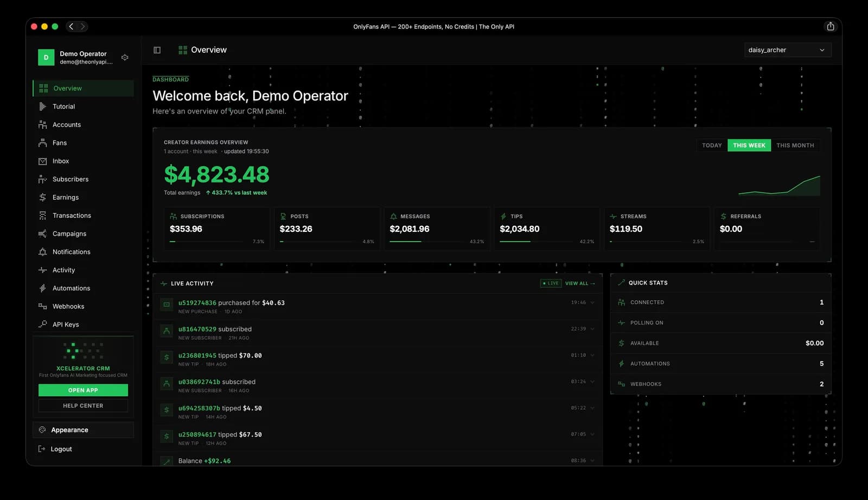Click View All live activity link
This screenshot has width=868, height=500.
pyautogui.click(x=580, y=283)
